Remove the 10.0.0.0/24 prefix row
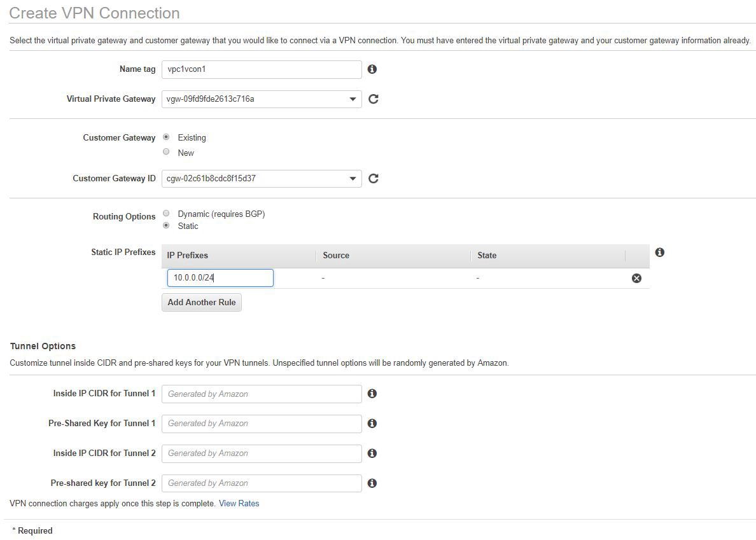 [636, 278]
